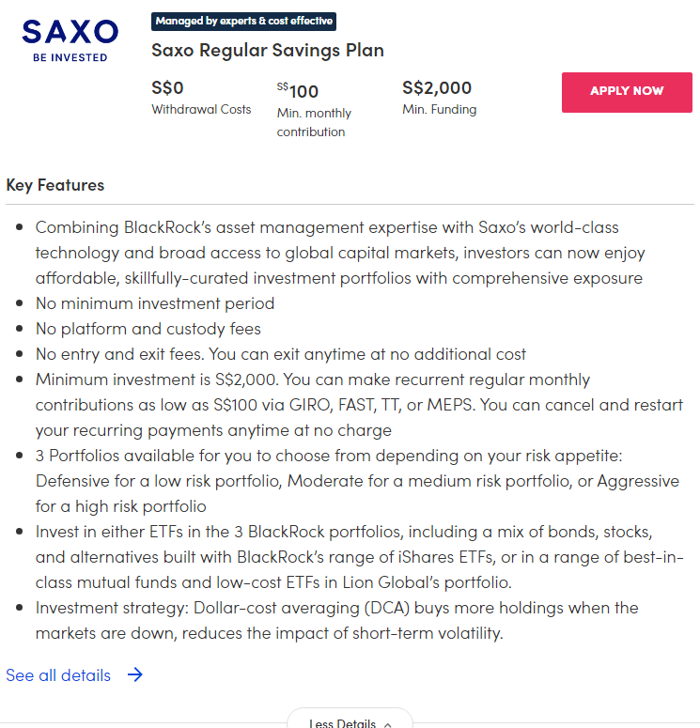Click the Minimum investment is S$2,000 bullet

[359, 405]
